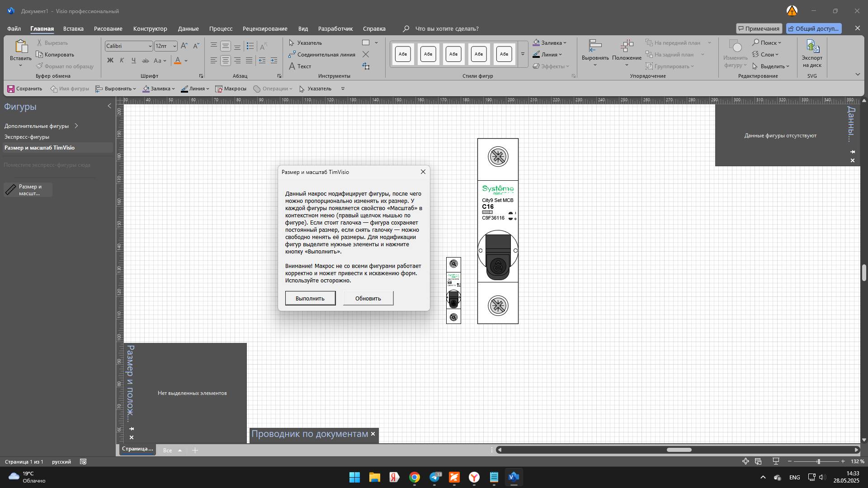Viewport: 868px width, 488px height.
Task: Click the 'Размер и масшт...' master shape
Action: tap(28, 190)
